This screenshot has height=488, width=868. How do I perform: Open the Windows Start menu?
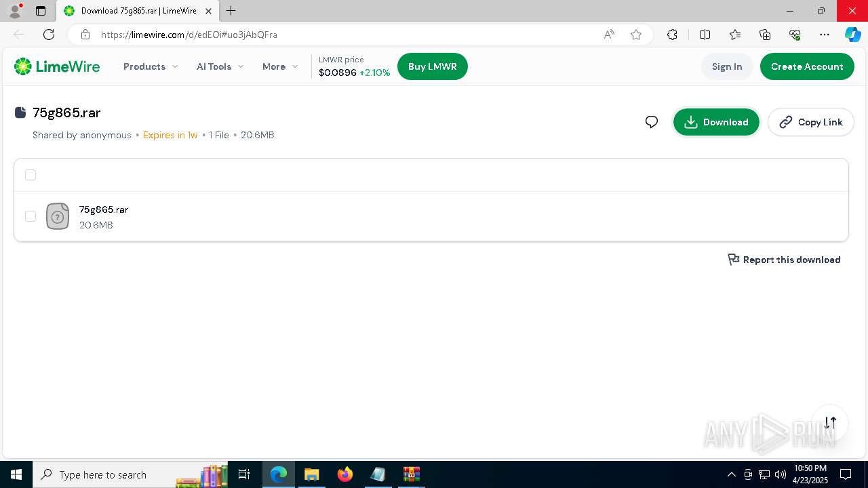point(16,474)
